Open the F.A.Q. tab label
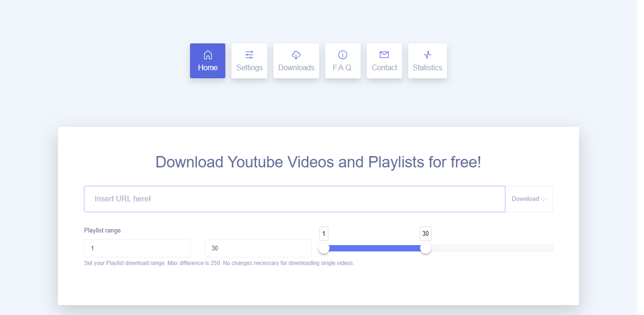Image resolution: width=644 pixels, height=315 pixels. pos(343,67)
